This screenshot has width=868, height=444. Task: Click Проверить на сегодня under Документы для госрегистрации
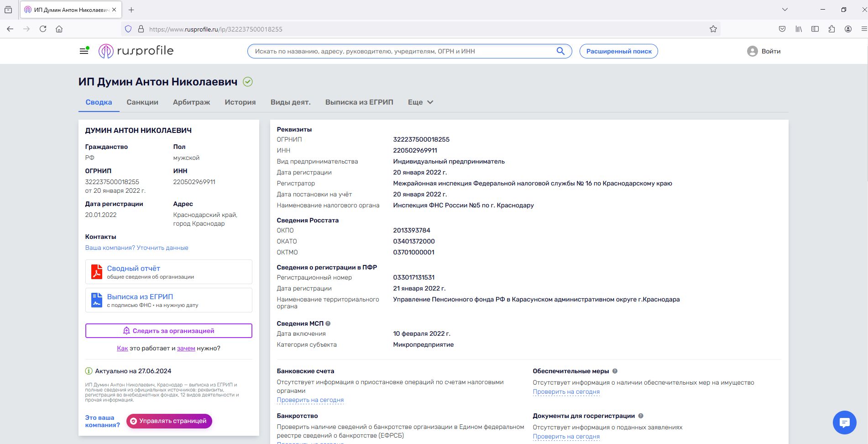[x=566, y=436]
